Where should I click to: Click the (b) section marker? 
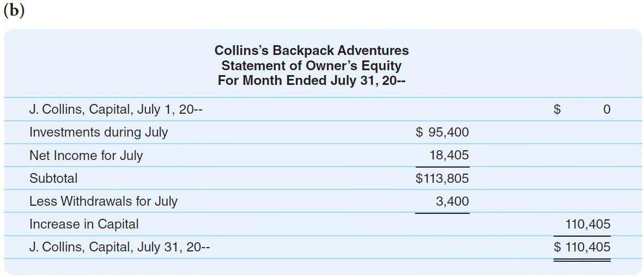[x=14, y=11]
